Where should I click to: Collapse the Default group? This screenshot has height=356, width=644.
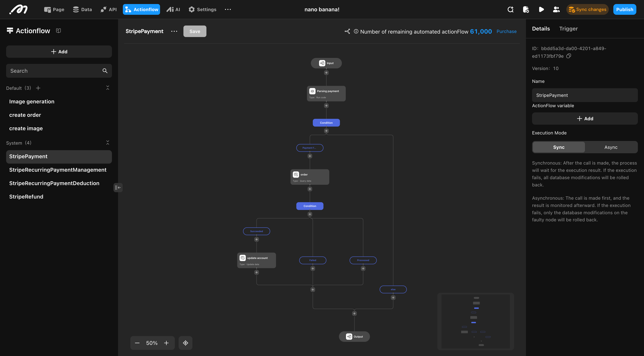[x=108, y=88]
